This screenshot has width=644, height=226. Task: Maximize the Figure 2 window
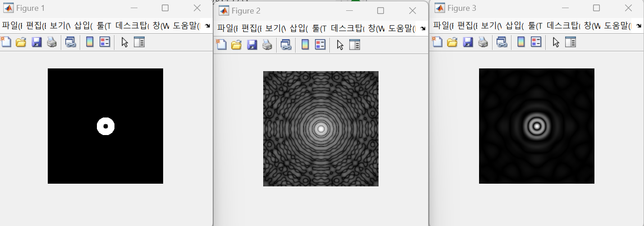coord(380,11)
